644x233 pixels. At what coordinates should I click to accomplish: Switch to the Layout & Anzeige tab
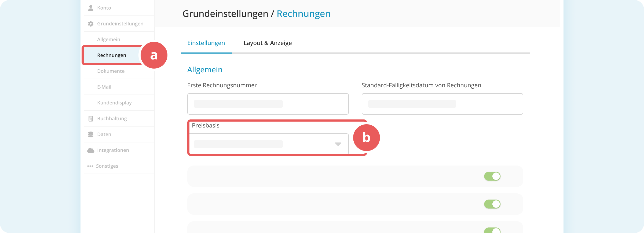pyautogui.click(x=268, y=43)
